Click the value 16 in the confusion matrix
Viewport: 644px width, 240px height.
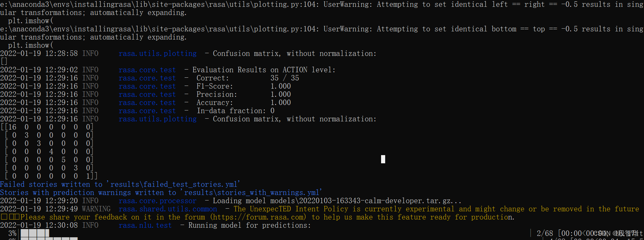pyautogui.click(x=12, y=127)
